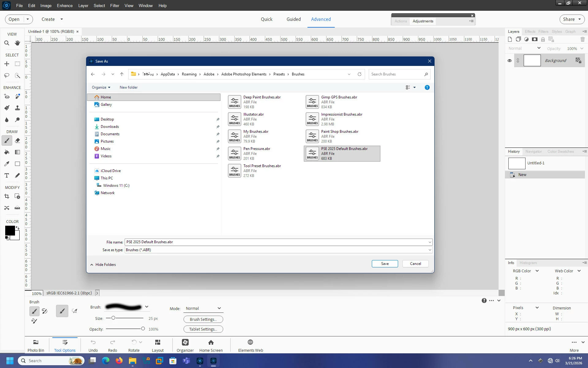Image resolution: width=588 pixels, height=368 pixels.
Task: Click refresh button in Save As dialog
Action: pyautogui.click(x=359, y=74)
